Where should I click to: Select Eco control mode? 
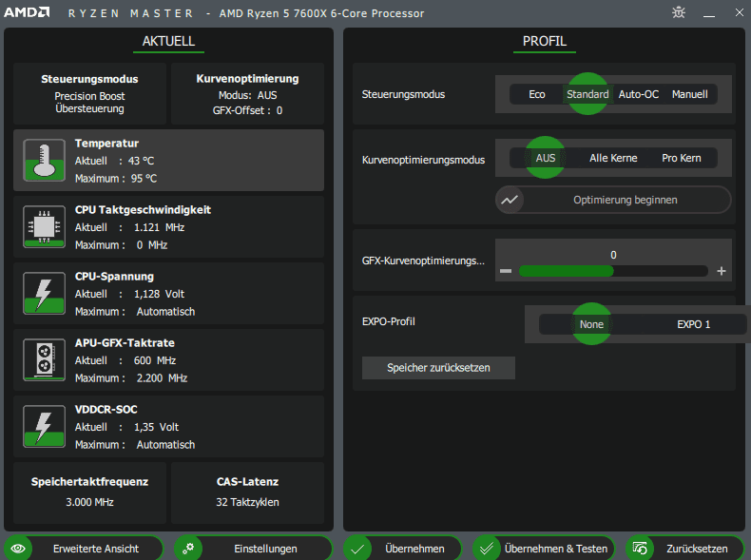[x=537, y=94]
